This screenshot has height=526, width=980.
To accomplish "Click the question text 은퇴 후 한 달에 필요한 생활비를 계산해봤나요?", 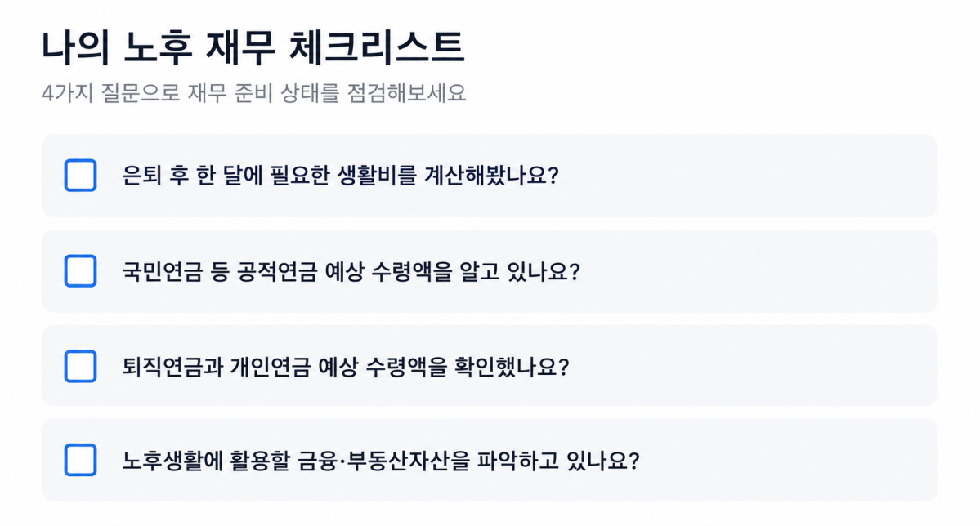I will pyautogui.click(x=340, y=175).
